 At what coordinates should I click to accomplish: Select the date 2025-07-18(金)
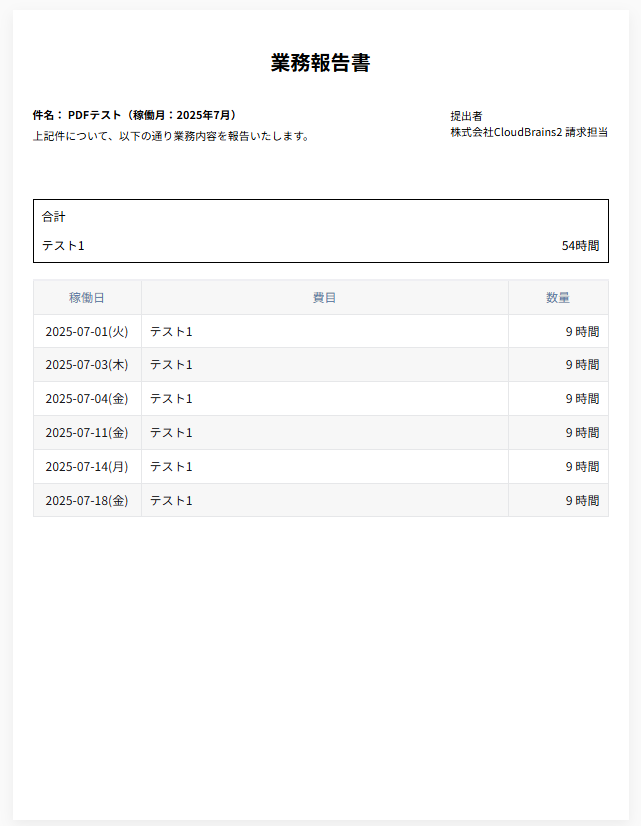(x=87, y=500)
